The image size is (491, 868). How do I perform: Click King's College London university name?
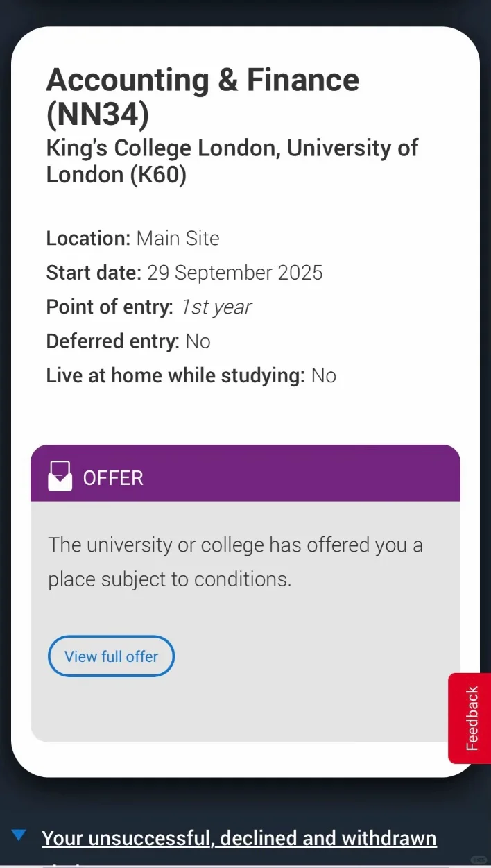click(232, 161)
